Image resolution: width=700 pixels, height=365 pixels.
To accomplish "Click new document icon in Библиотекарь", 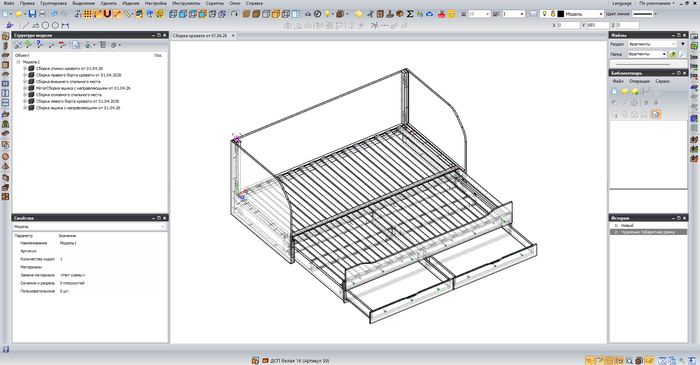I will coord(615,91).
